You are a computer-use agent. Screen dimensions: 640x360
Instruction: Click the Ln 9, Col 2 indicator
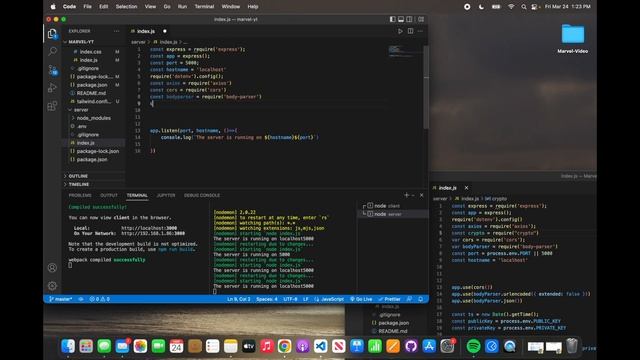pyautogui.click(x=239, y=299)
